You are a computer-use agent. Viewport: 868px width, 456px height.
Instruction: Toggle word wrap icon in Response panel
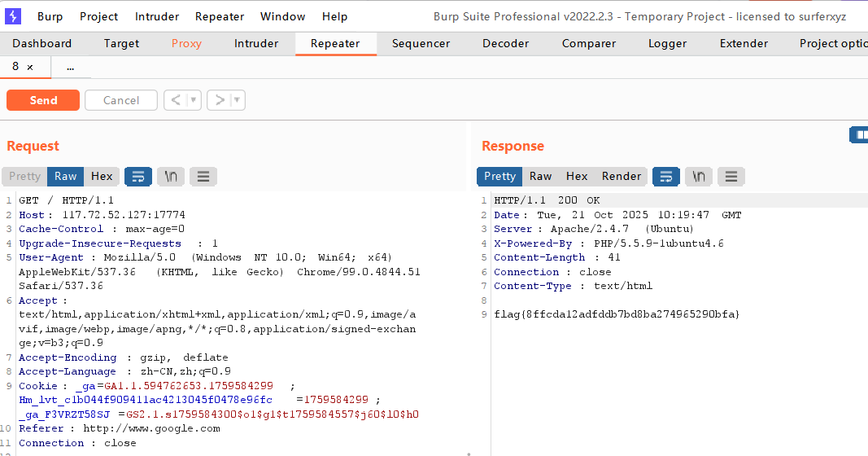[666, 176]
